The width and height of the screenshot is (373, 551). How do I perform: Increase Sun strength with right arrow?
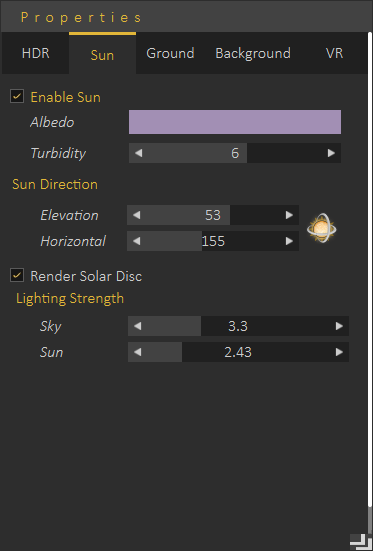pyautogui.click(x=339, y=352)
